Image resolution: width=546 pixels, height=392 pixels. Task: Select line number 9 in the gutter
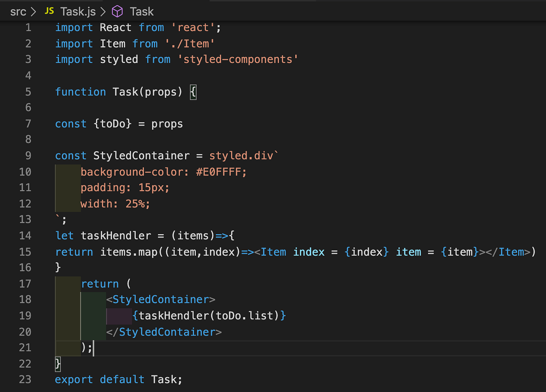click(28, 155)
